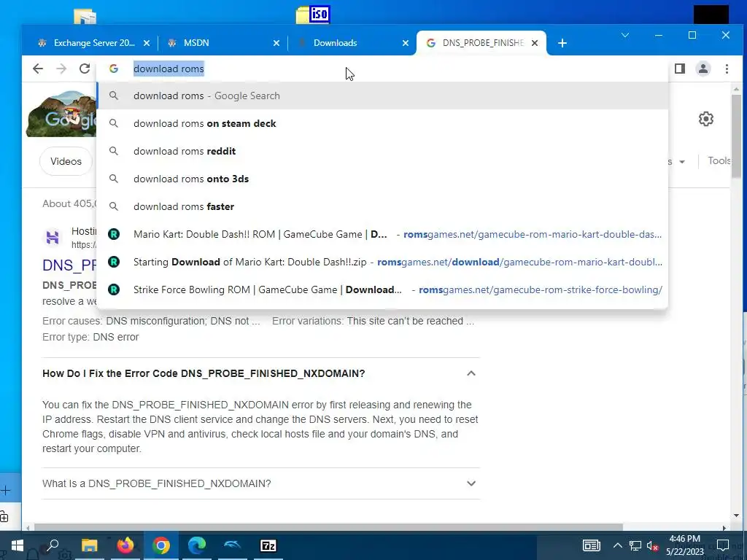
Task: Open the Chrome side panel icon
Action: [x=680, y=69]
